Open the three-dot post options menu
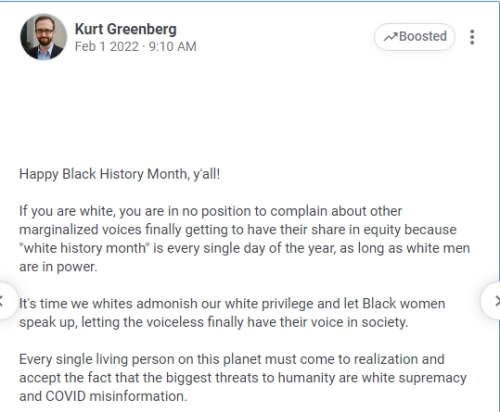Viewport: 500px width, 412px height. click(472, 37)
